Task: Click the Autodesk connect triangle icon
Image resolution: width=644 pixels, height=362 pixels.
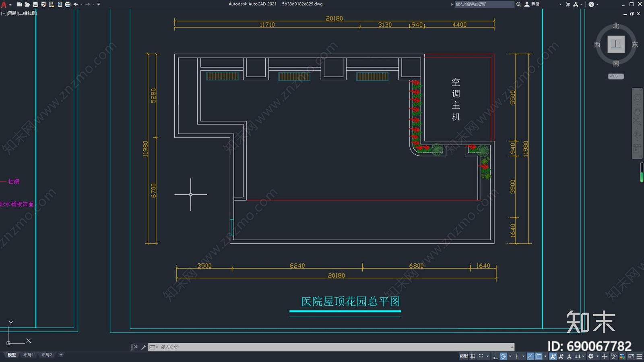Action: point(576,4)
